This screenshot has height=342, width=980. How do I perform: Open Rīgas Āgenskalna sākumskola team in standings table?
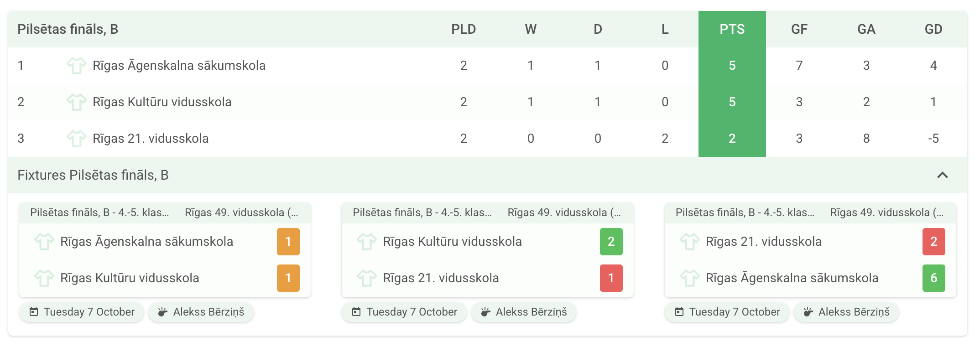coord(179,66)
